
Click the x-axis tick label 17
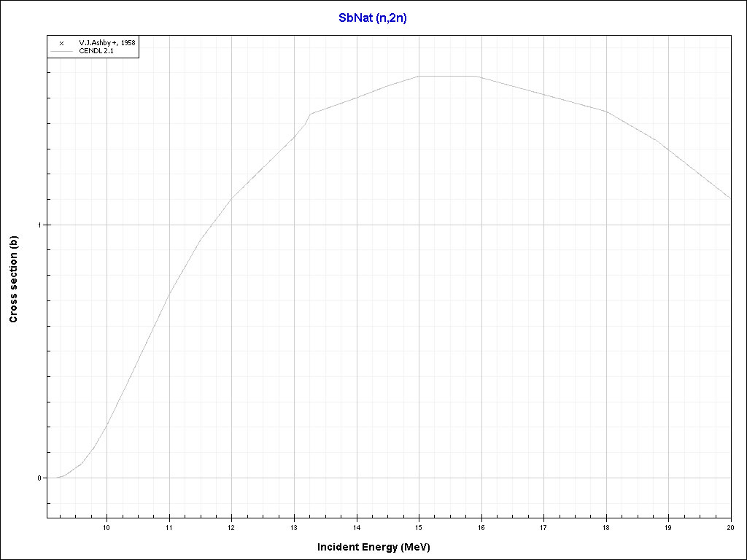pyautogui.click(x=543, y=527)
